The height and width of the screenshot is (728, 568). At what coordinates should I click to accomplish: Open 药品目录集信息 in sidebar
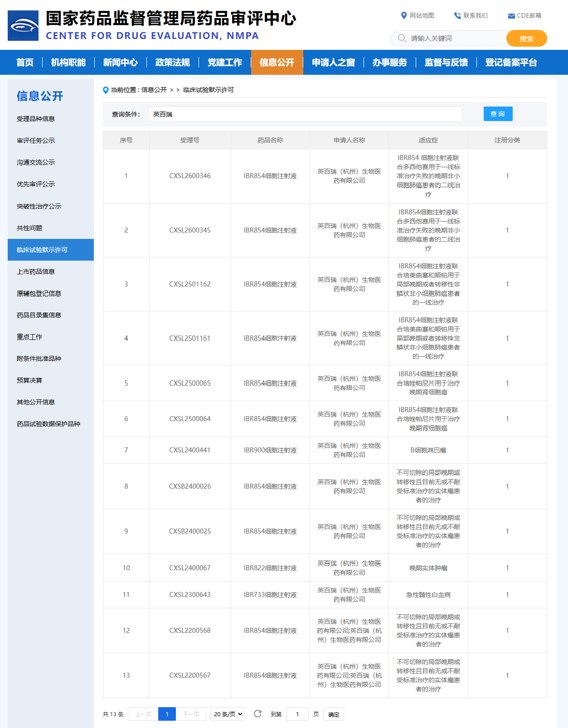point(39,315)
